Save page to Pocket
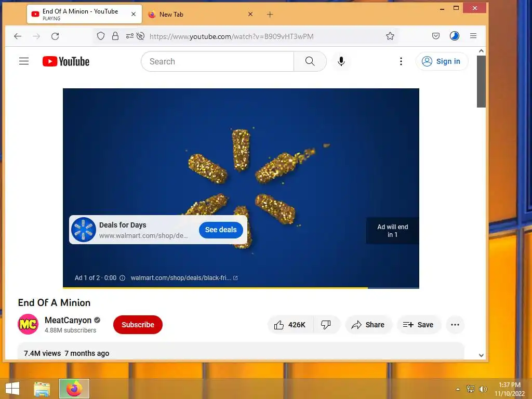The width and height of the screenshot is (532, 399). point(436,36)
